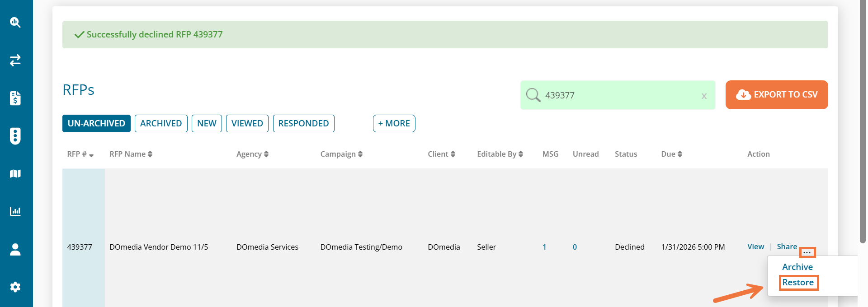Toggle the VIEWED filter
The height and width of the screenshot is (307, 868).
tap(247, 123)
